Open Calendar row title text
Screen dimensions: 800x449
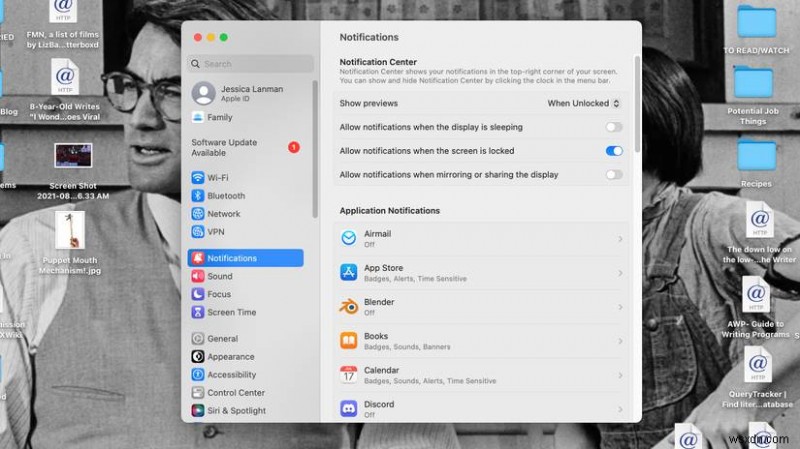[382, 370]
